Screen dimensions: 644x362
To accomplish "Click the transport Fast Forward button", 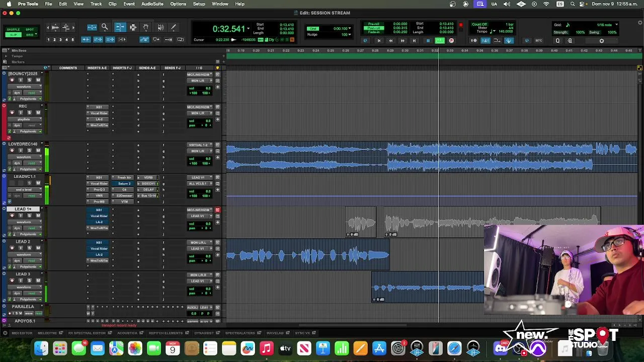I will click(x=403, y=41).
